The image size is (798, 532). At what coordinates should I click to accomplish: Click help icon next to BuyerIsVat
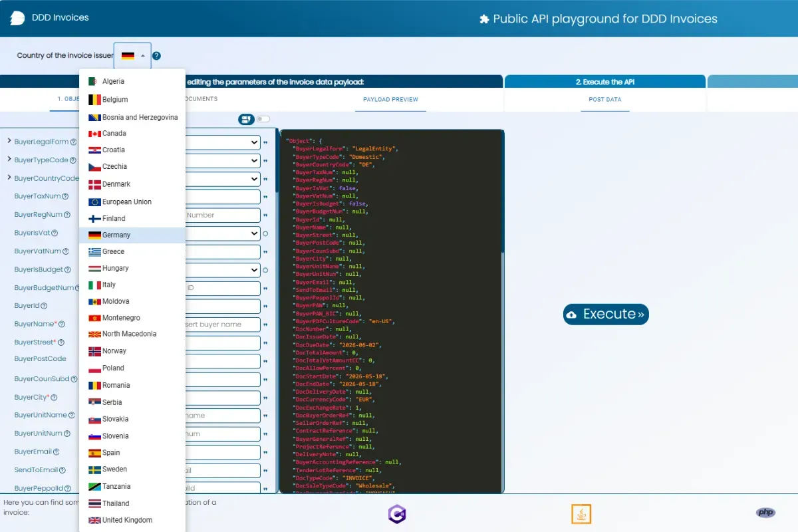click(x=55, y=233)
